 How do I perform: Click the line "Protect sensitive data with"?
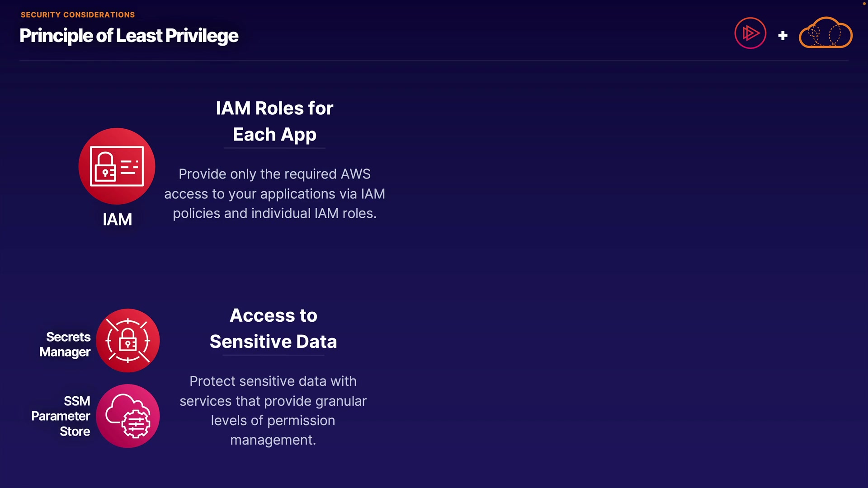click(x=273, y=381)
